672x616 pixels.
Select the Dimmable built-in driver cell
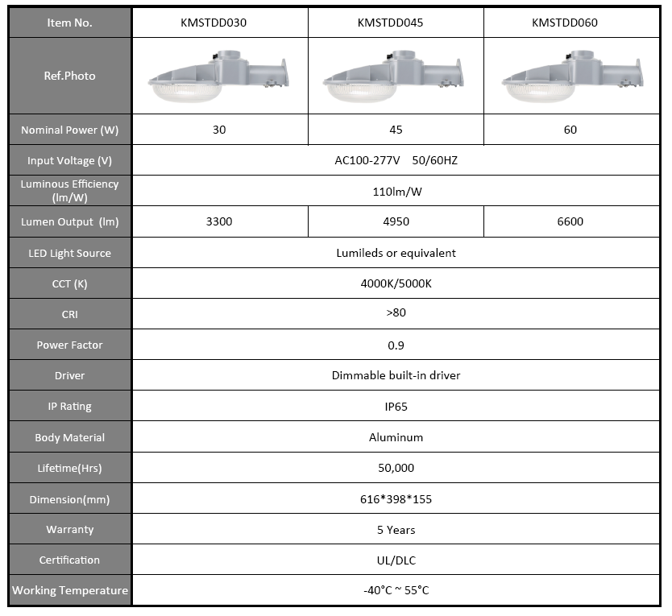click(396, 375)
